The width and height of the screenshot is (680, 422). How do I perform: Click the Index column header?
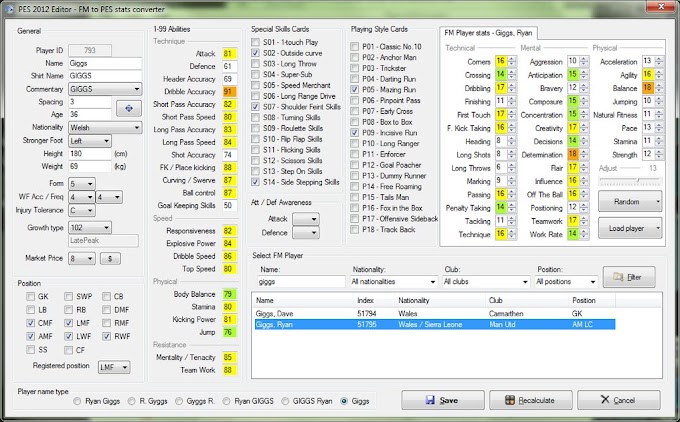(373, 301)
